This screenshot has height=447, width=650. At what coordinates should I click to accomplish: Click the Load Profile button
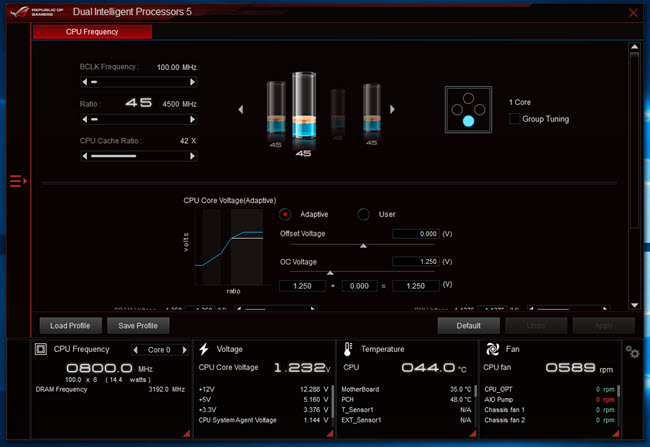point(70,326)
